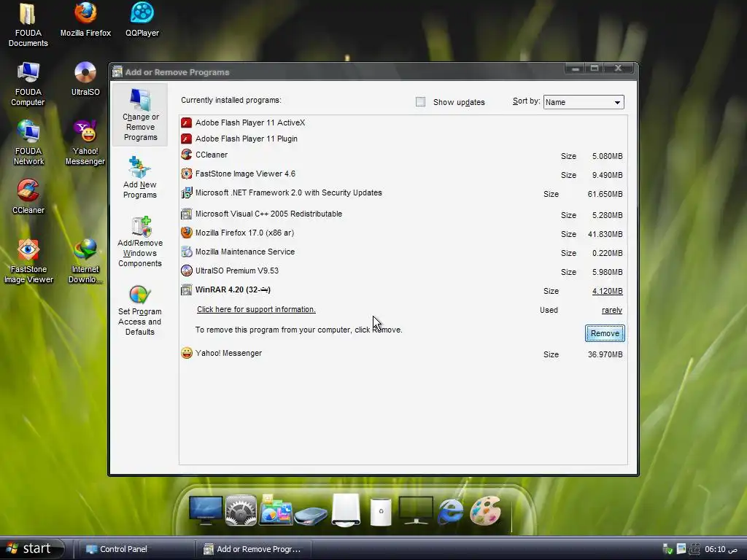Click Internet Explorer icon in dock

450,510
